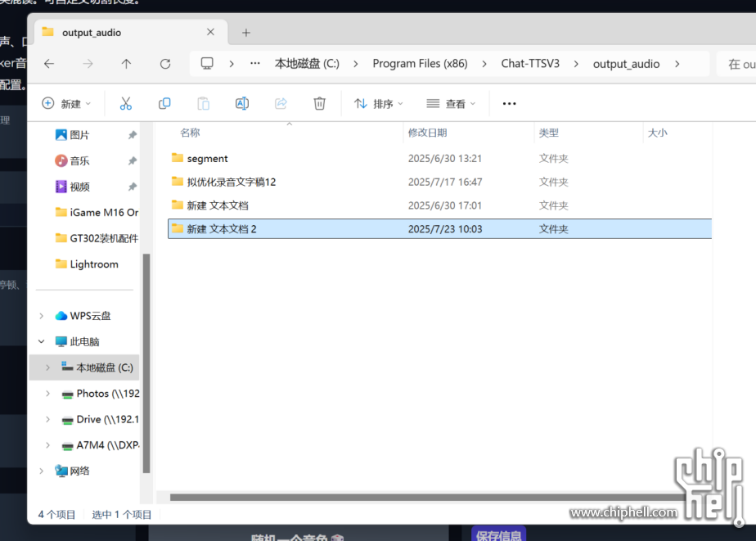The image size is (756, 541).
Task: Click Chat-TTSV3 in the address bar
Action: (530, 64)
